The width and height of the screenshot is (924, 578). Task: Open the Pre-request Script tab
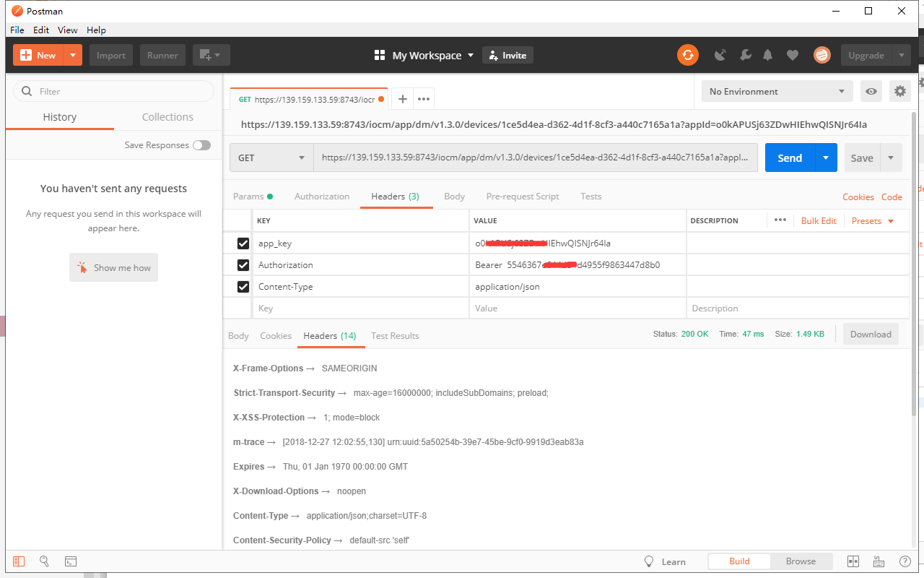[523, 197]
